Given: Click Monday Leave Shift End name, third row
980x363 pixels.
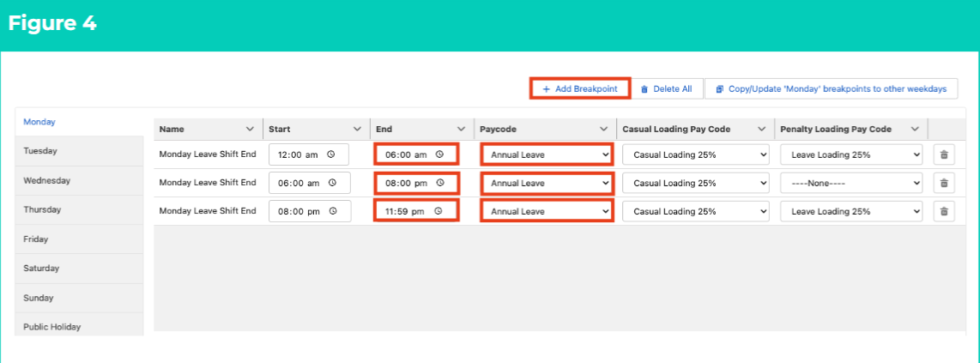Looking at the screenshot, I should coord(208,211).
